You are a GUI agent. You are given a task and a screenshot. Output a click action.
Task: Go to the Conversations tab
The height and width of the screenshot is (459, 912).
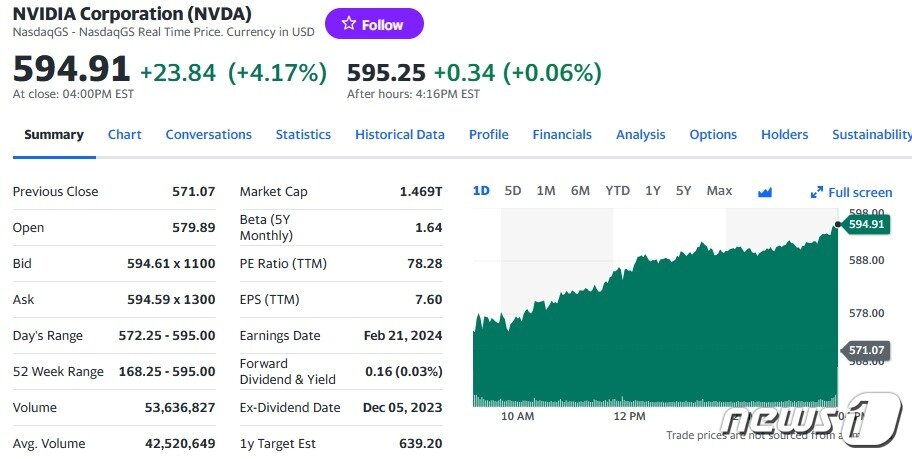click(208, 135)
